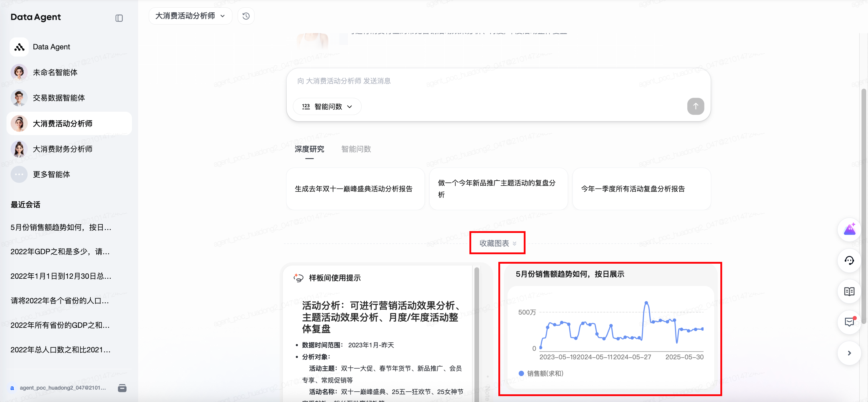Open More agents ellipsis icon
The image size is (868, 402).
point(19,174)
